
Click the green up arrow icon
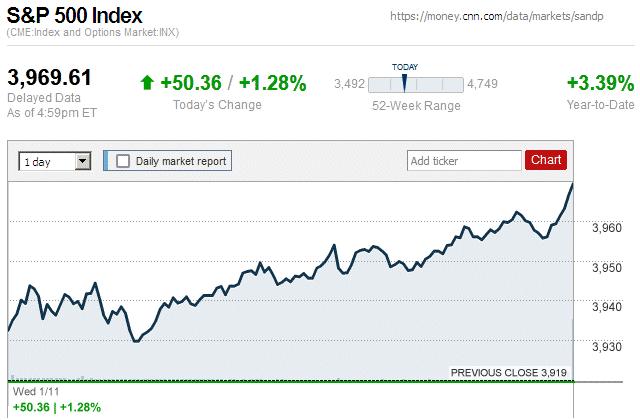point(147,82)
